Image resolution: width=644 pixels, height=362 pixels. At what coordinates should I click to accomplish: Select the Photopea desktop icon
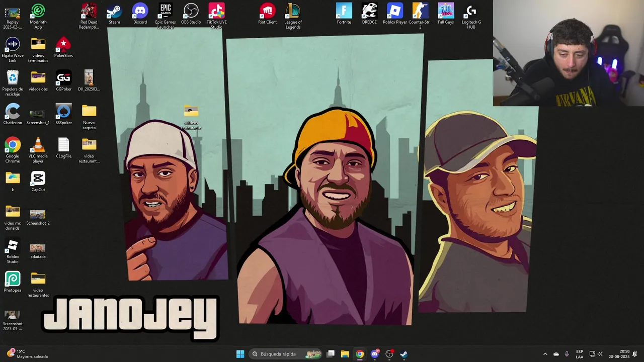pos(13,282)
